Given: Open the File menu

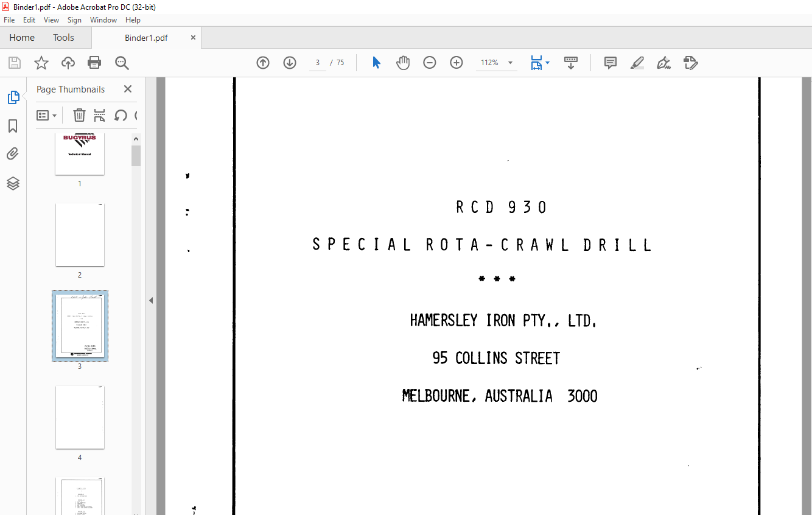Looking at the screenshot, I should (x=9, y=20).
